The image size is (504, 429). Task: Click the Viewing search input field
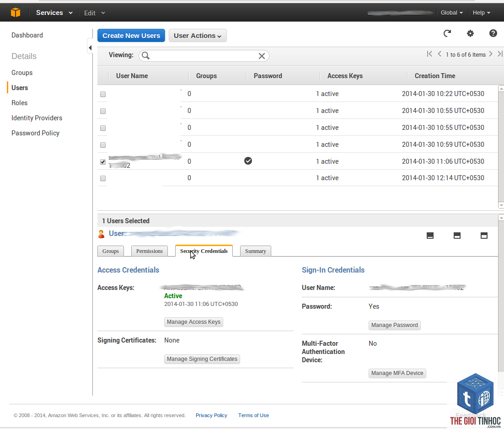[204, 56]
